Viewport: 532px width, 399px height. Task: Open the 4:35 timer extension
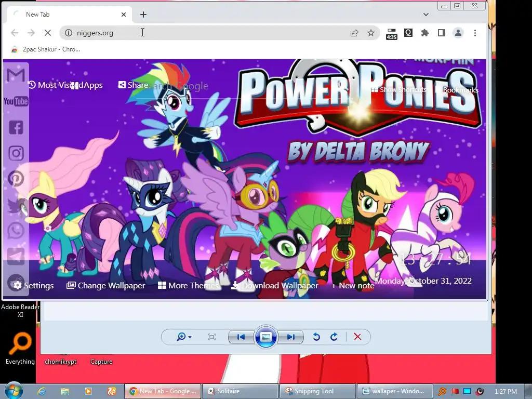pyautogui.click(x=392, y=34)
